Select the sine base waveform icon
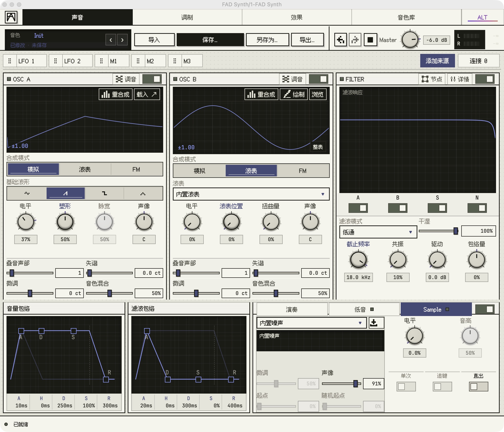504x432 pixels. [27, 193]
